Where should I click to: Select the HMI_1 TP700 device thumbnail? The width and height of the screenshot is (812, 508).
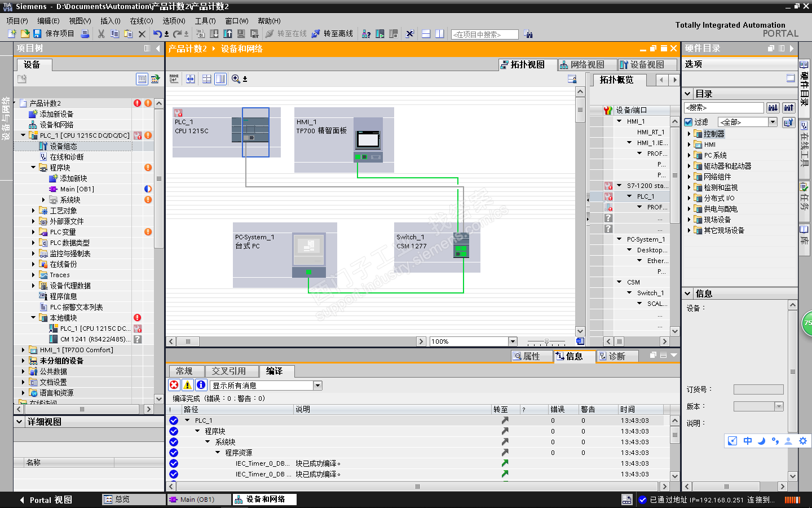[368, 139]
